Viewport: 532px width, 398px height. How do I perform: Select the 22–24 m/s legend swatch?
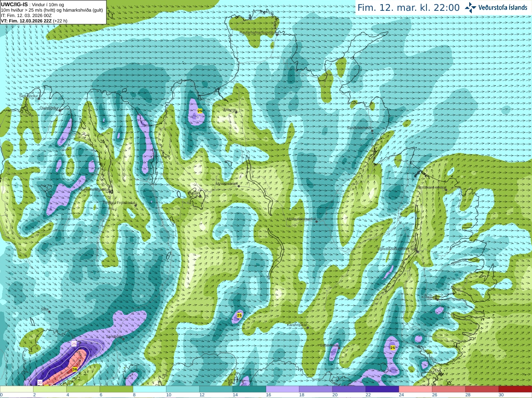382,389
